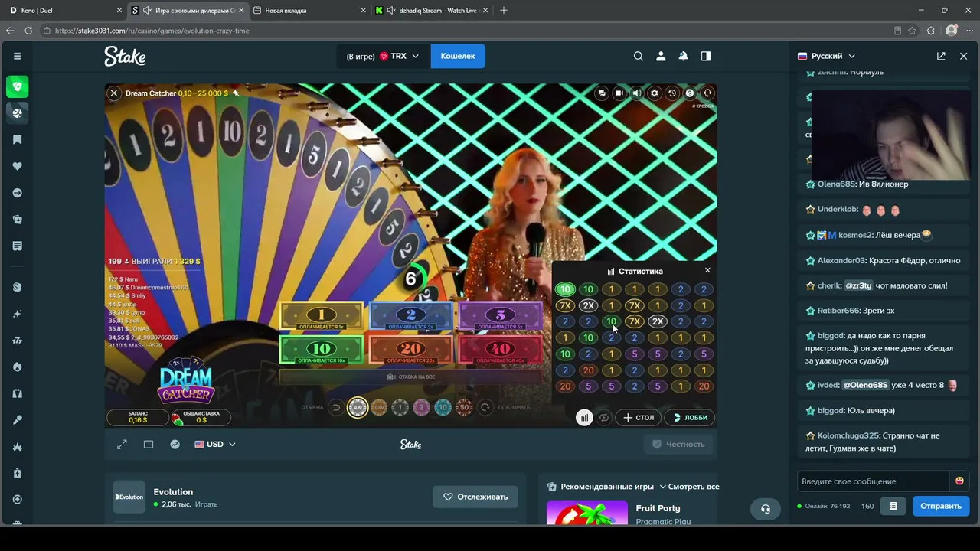Open the site search icon

pyautogui.click(x=638, y=56)
